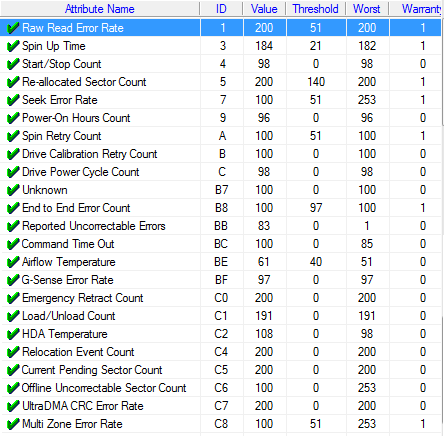Screen dimensions: 444x438
Task: Click the green check beside Power-On Hours Count
Action: [x=13, y=118]
